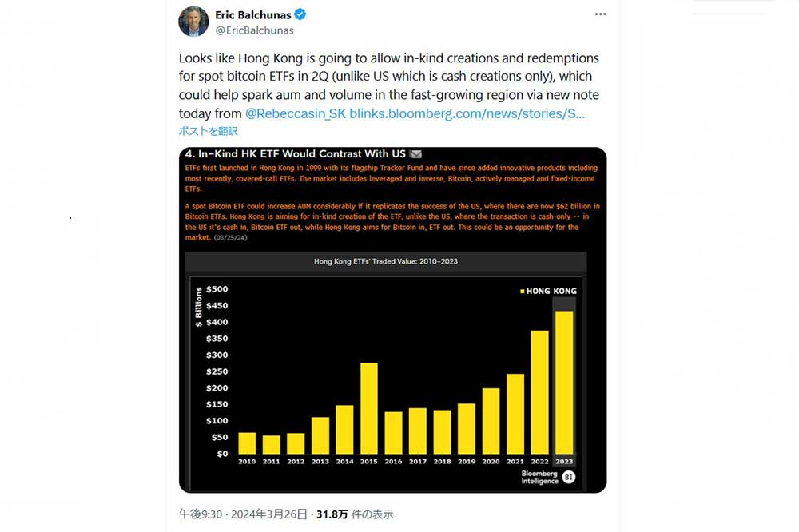Click the blue verified badge
Screen dimensions: 799x532
[x=300, y=14]
